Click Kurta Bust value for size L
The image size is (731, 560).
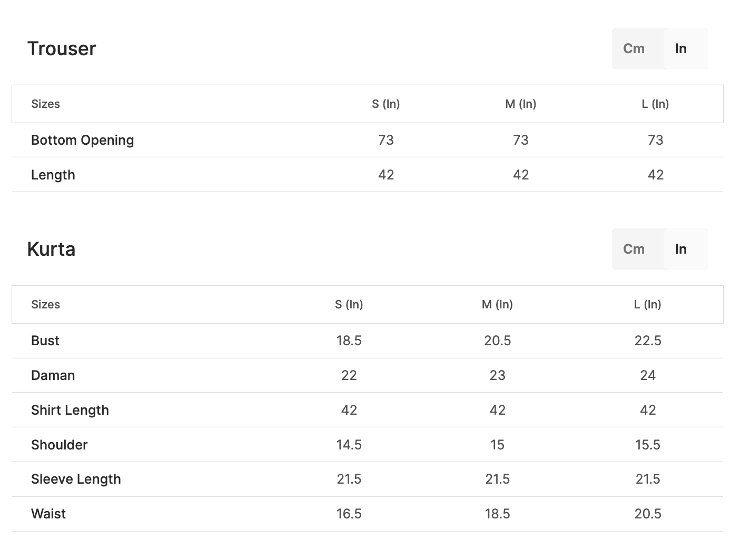(648, 341)
